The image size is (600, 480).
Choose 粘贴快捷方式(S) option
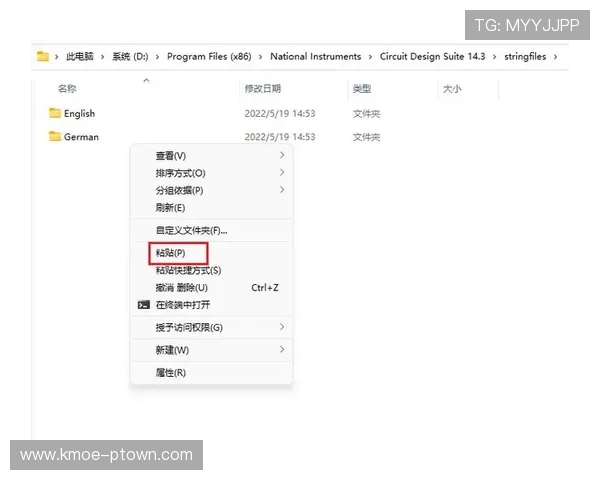212,270
